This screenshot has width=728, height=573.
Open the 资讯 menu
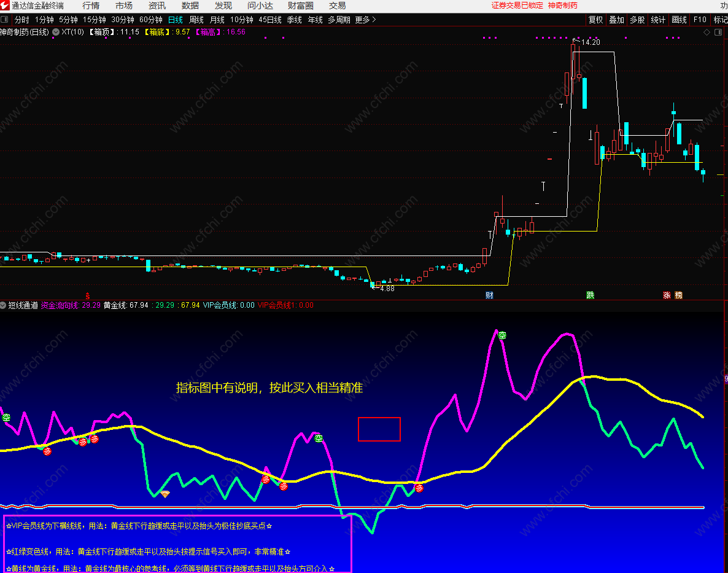point(157,6)
